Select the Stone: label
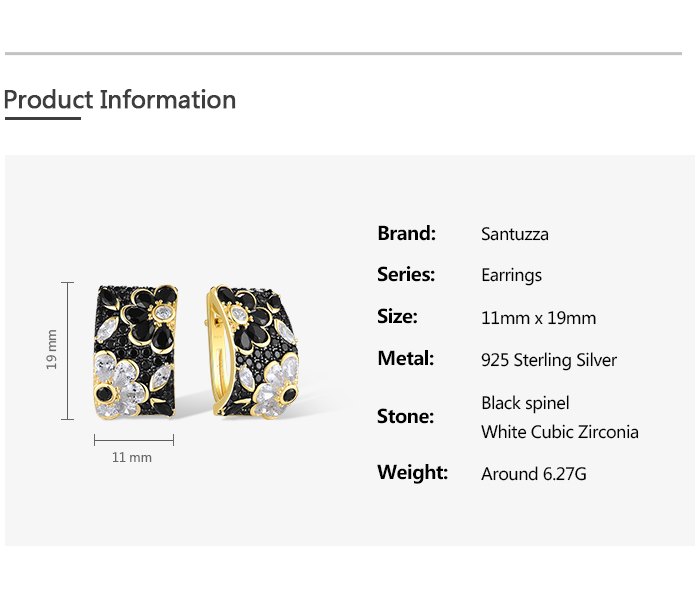Viewport: 700px width, 596px height. tap(405, 417)
